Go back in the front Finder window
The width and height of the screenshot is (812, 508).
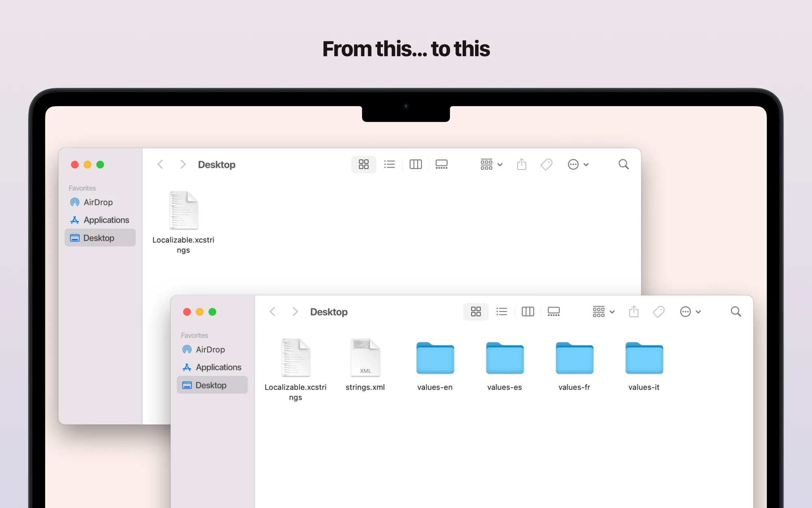[x=272, y=312]
